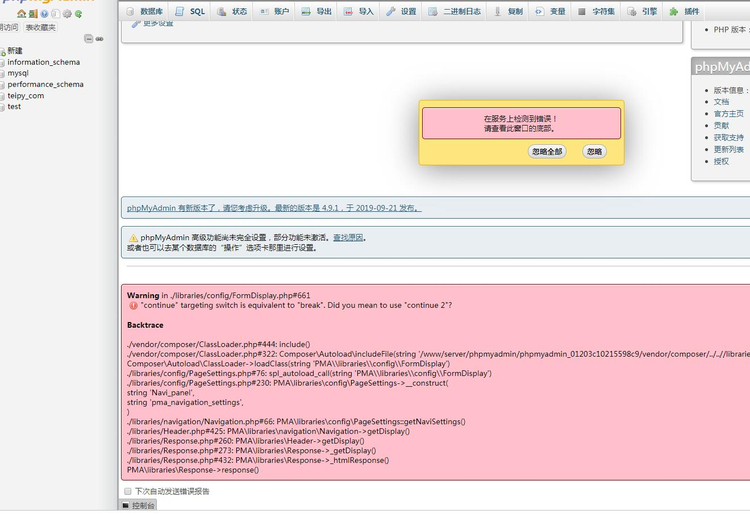Switch to the 设置 settings tab

pos(401,11)
